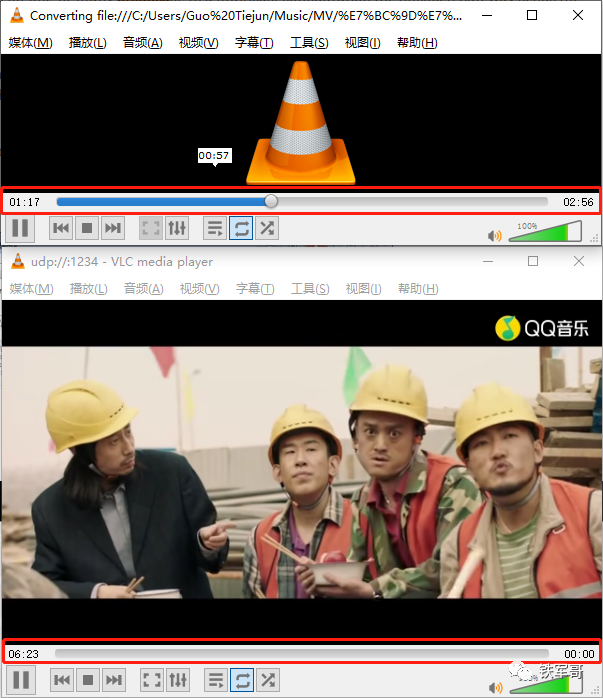Viewport: 603px width, 698px height.
Task: Mute audio in the udp://:1234 window
Action: [495, 687]
